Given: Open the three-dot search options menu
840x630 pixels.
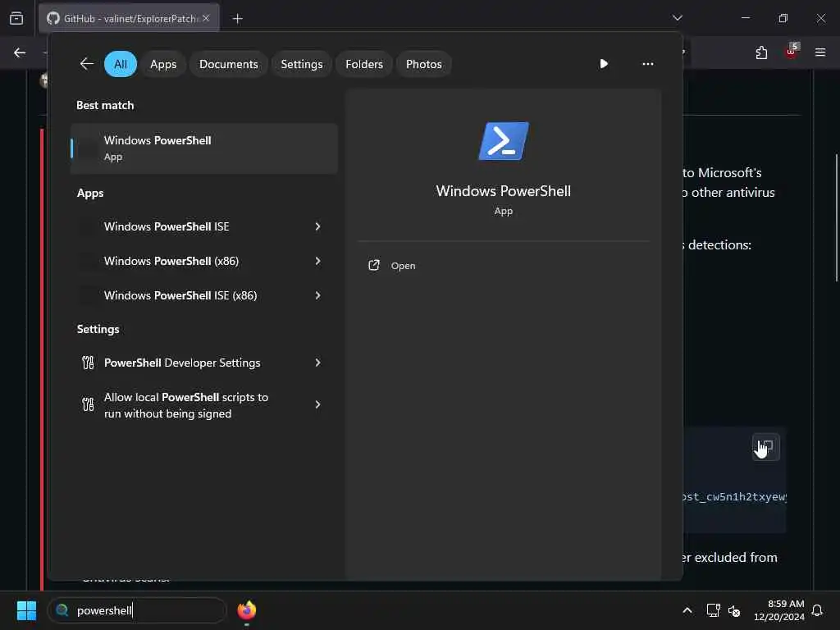Looking at the screenshot, I should [x=648, y=64].
